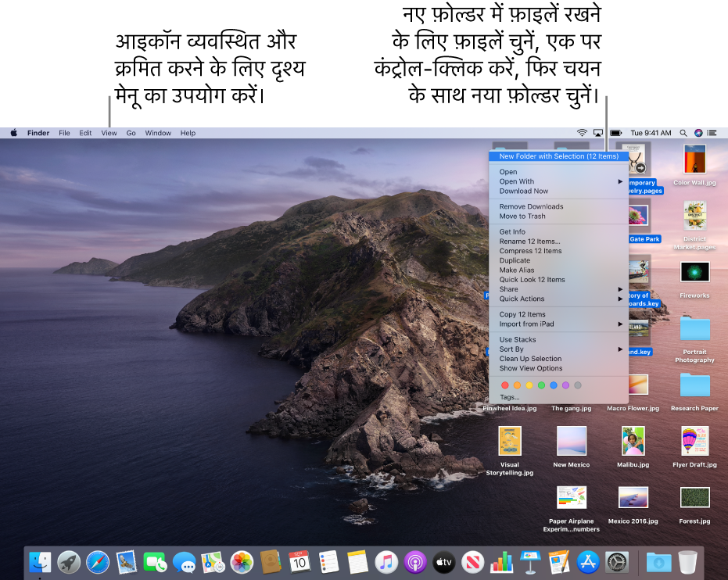The width and height of the screenshot is (728, 580).
Task: Open News app in Dock
Action: click(x=472, y=562)
